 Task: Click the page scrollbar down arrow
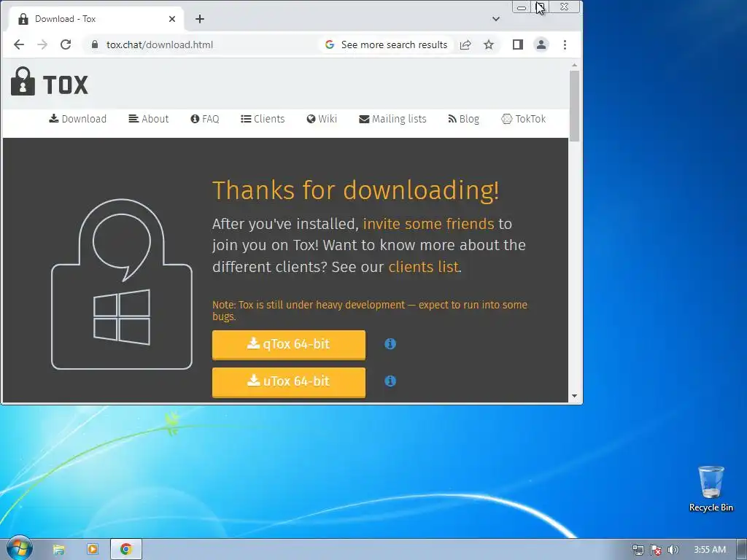pyautogui.click(x=575, y=396)
